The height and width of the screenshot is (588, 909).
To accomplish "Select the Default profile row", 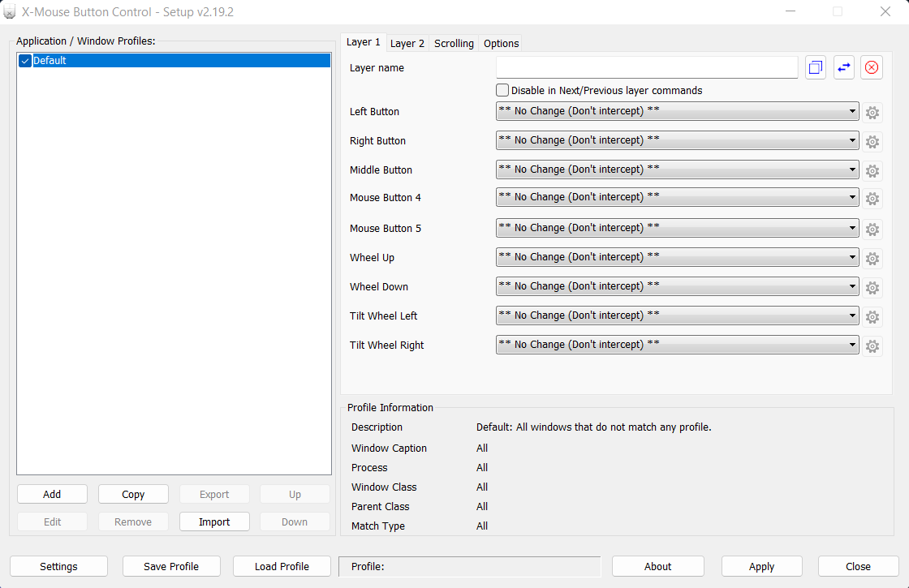I will (174, 61).
